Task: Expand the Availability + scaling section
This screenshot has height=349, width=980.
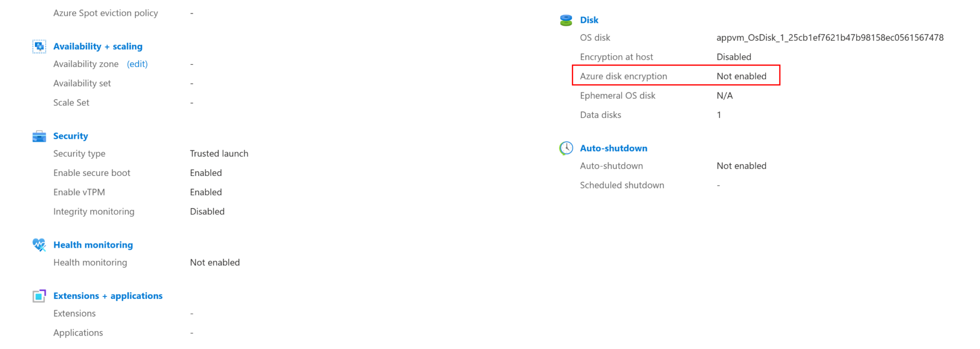Action: click(x=98, y=46)
